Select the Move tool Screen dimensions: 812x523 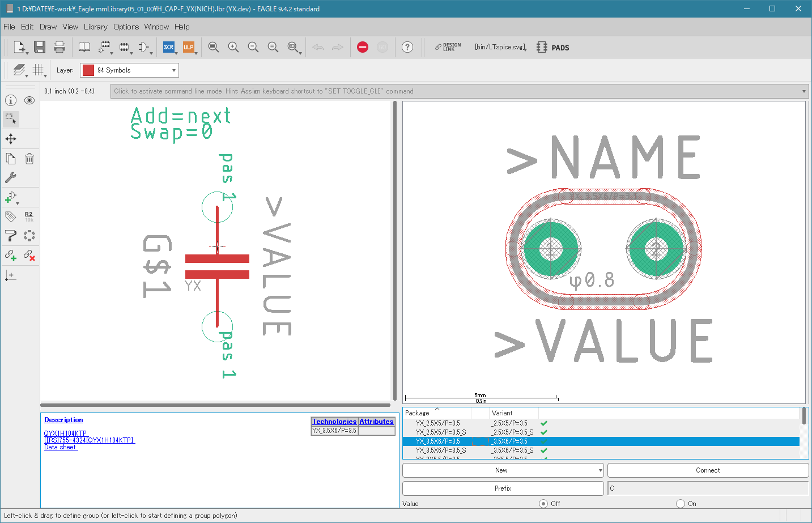[x=11, y=139]
